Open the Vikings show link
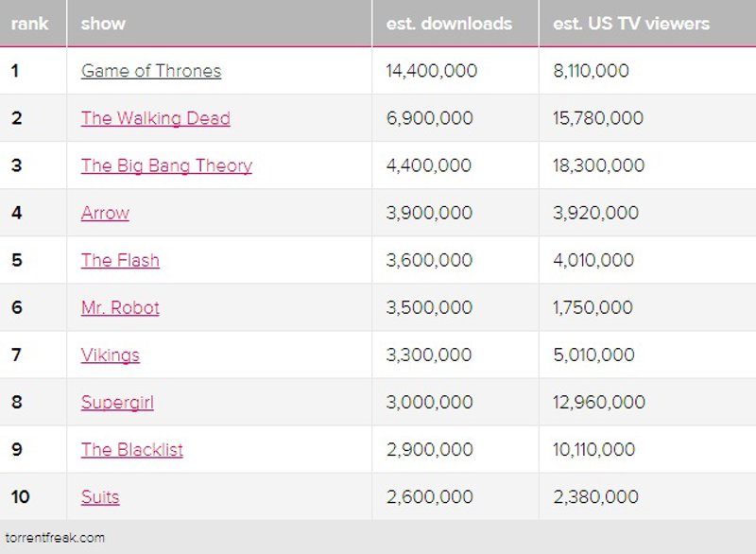This screenshot has height=554, width=756. tap(111, 355)
